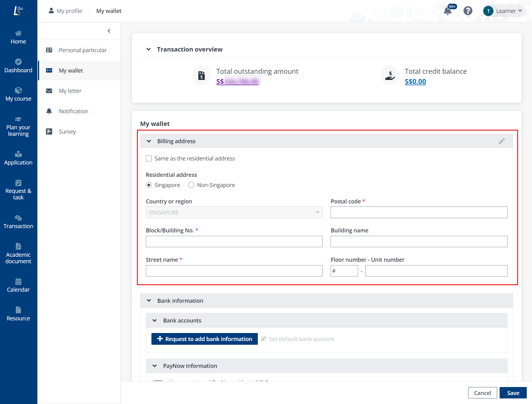Click the outstanding amount S$ link
Viewport: 532px width, 404px height.
pos(237,81)
